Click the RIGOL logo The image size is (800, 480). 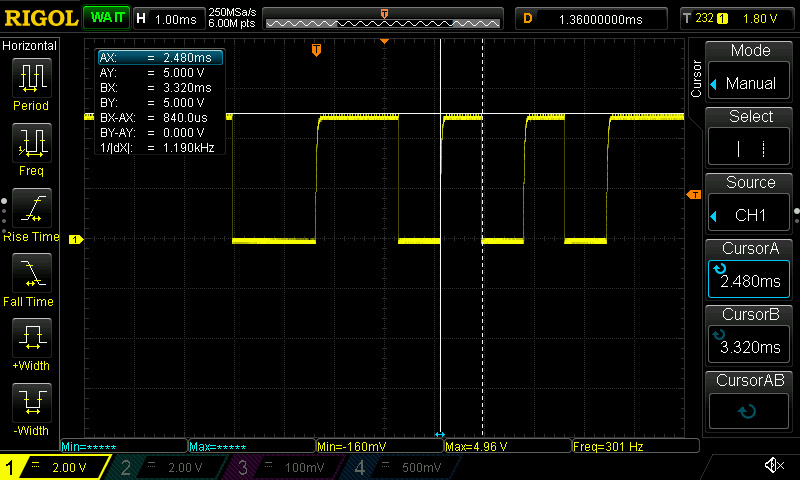pyautogui.click(x=41, y=18)
